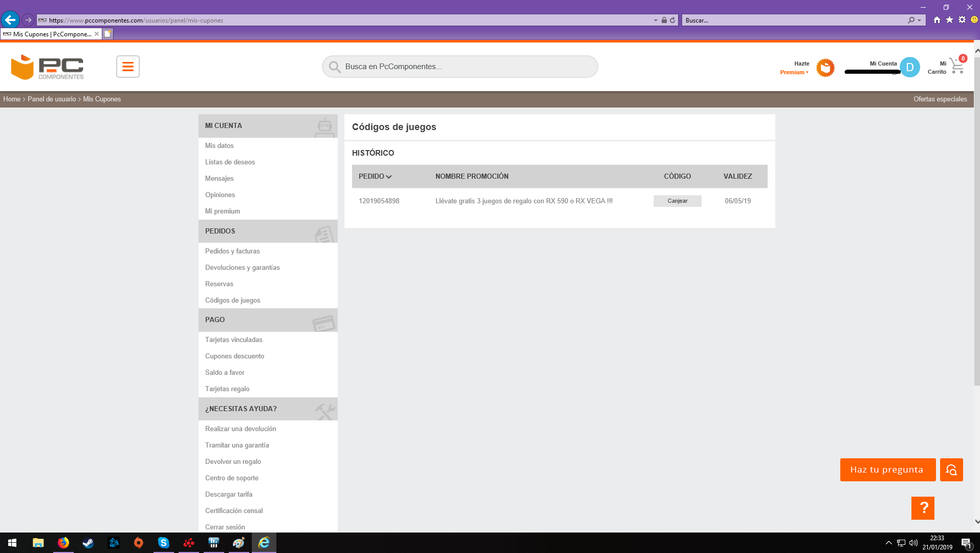Open Origin from taskbar
Image resolution: width=980 pixels, height=553 pixels.
pos(138,543)
